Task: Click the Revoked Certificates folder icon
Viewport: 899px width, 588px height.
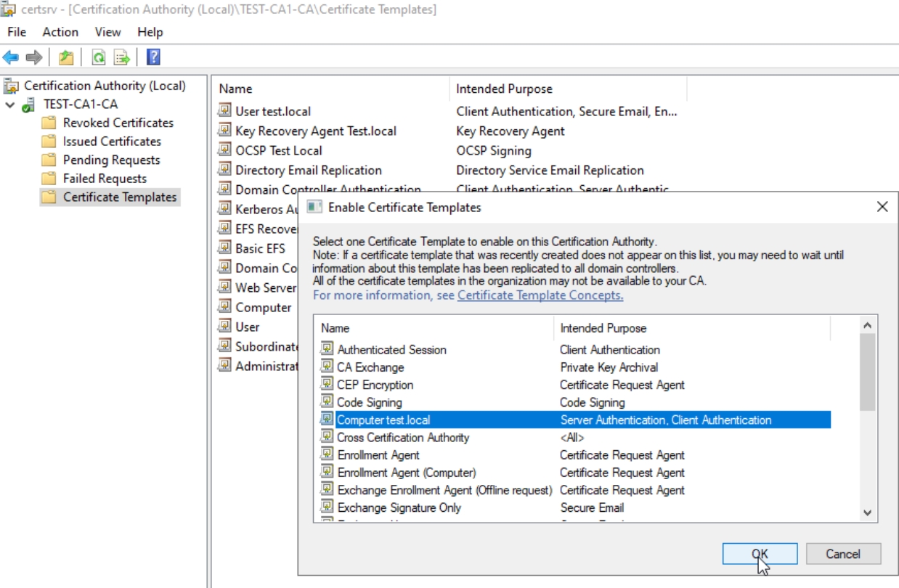Action: [x=49, y=123]
